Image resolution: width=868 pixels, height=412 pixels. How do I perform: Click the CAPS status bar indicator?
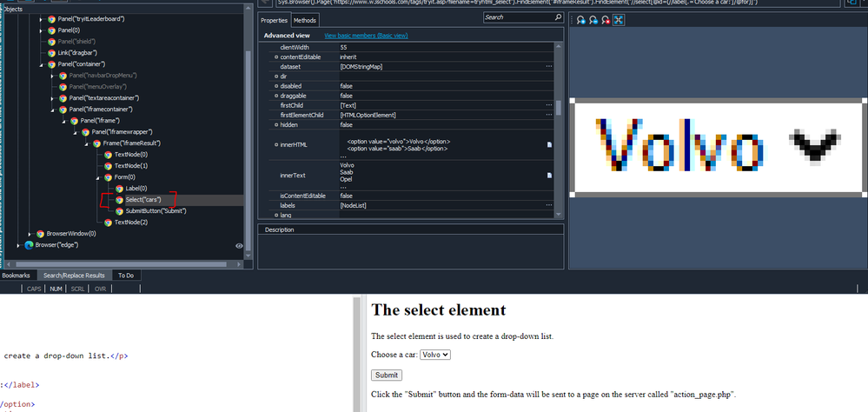[x=34, y=289]
